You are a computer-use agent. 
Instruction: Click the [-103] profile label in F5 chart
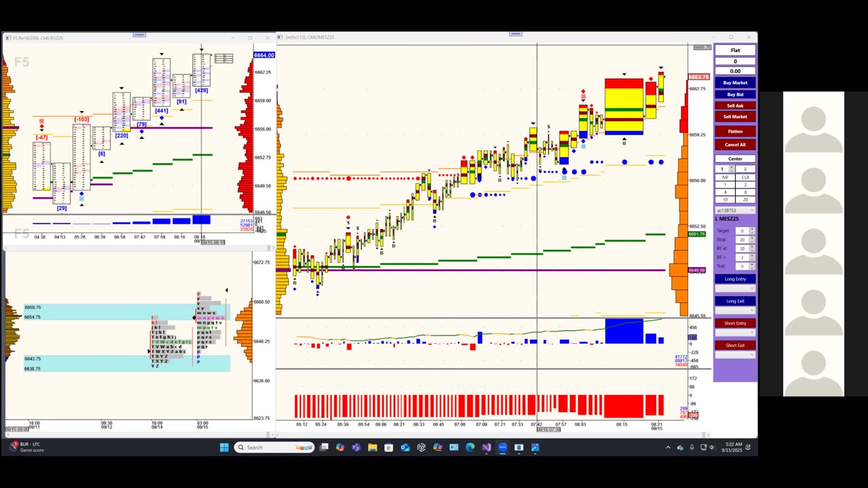pyautogui.click(x=81, y=119)
